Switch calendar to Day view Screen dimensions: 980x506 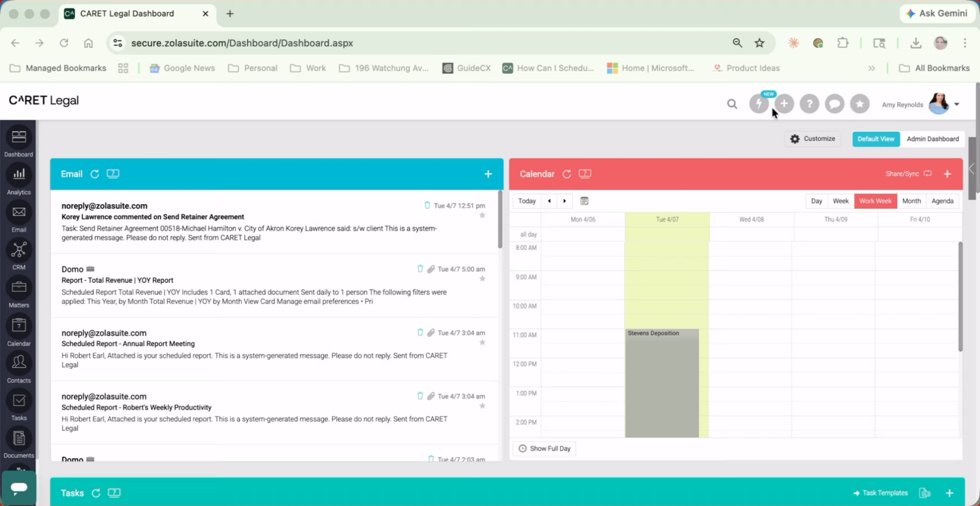[816, 201]
